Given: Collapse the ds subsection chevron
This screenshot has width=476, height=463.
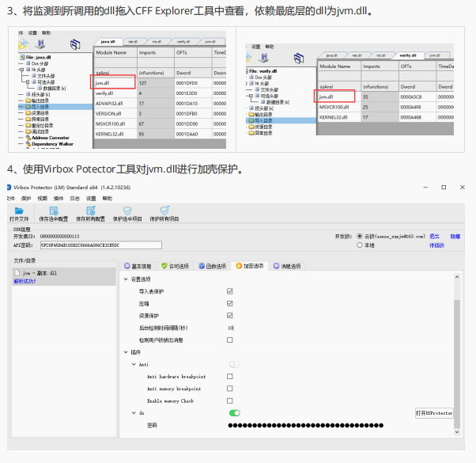Looking at the screenshot, I should point(134,412).
